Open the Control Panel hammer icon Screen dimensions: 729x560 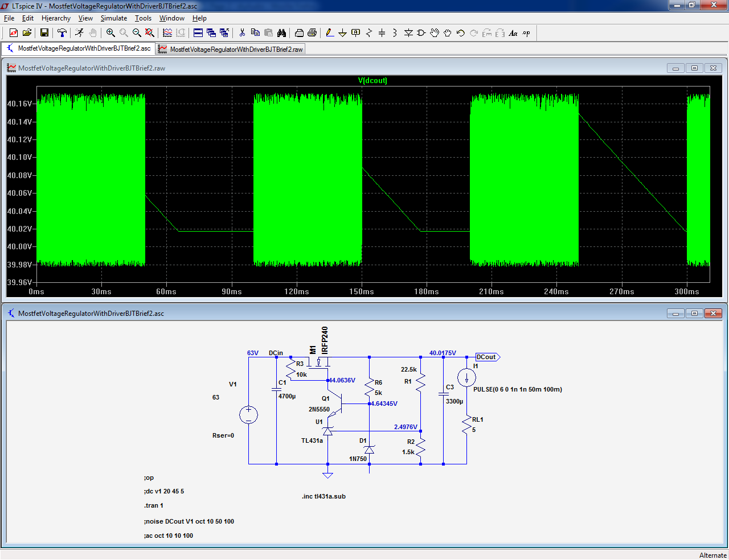[x=62, y=33]
